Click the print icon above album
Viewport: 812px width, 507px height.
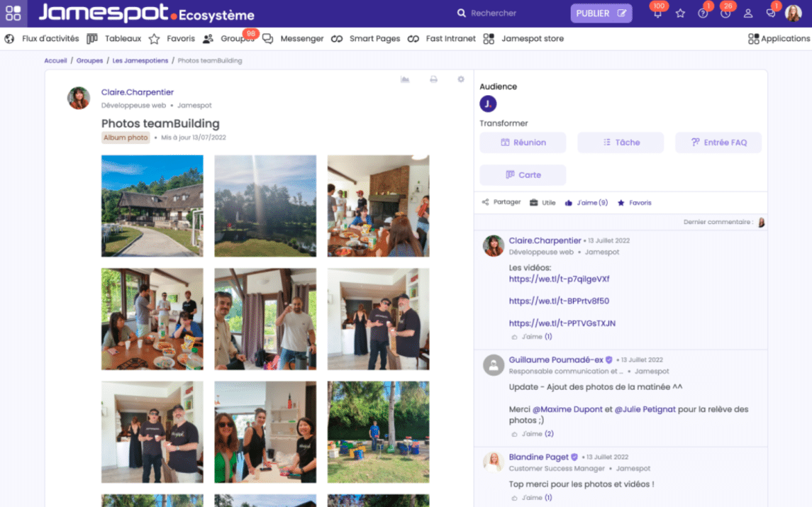click(x=433, y=79)
